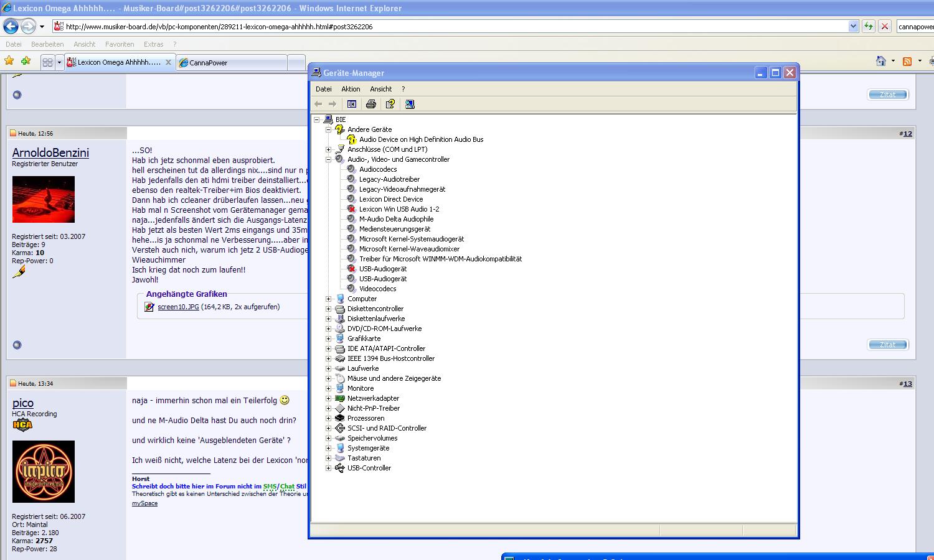
Task: Select Lexicon Direct Device entry
Action: tap(390, 199)
